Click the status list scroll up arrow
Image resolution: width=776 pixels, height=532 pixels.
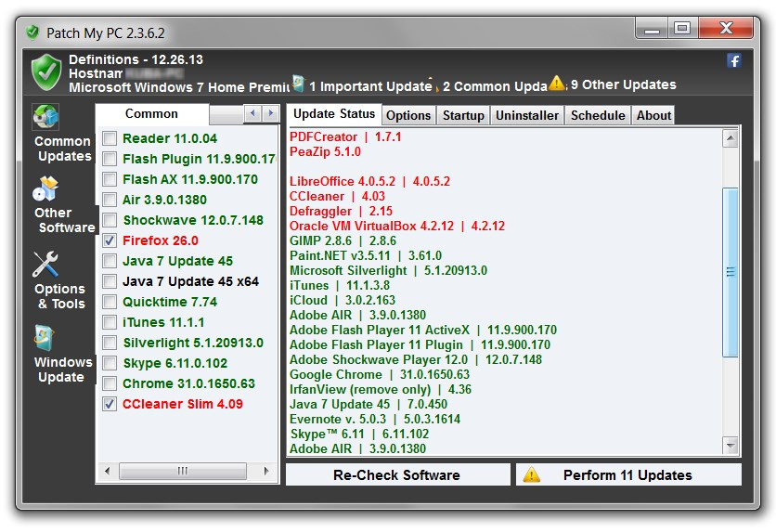tap(731, 138)
